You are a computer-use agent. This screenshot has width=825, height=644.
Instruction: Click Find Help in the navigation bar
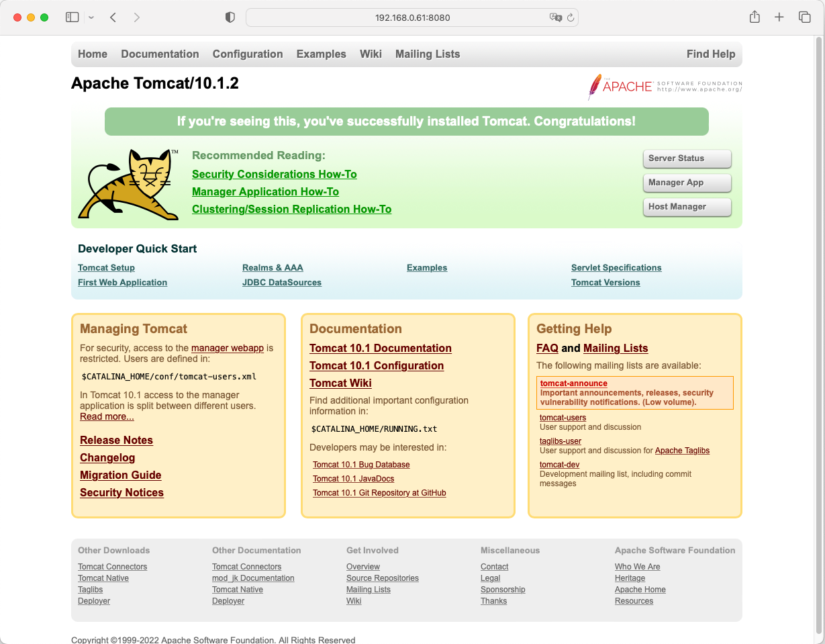[711, 54]
